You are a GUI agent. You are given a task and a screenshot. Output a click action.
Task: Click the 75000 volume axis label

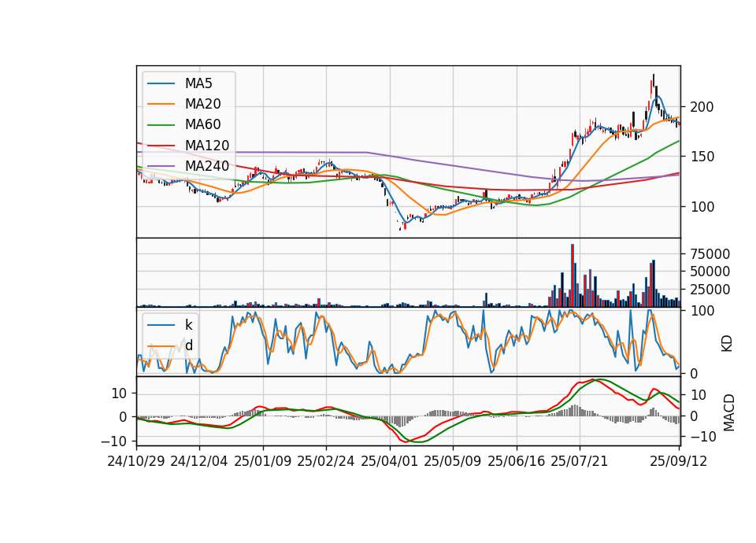pos(710,254)
